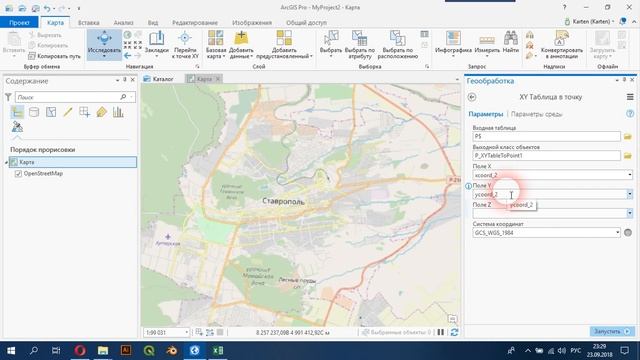The height and width of the screenshot is (360, 640).
Task: Expand the Поле Y dropdown
Action: click(x=629, y=194)
